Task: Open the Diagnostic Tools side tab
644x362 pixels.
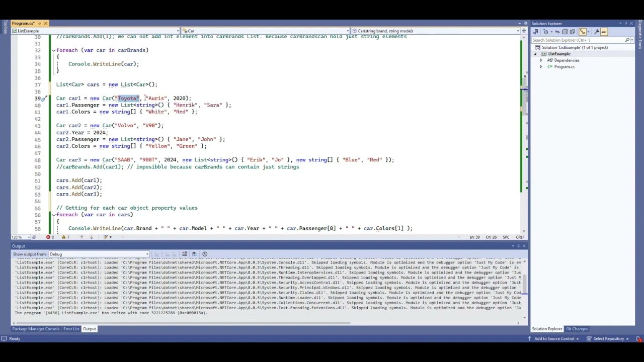Action: tap(640, 35)
